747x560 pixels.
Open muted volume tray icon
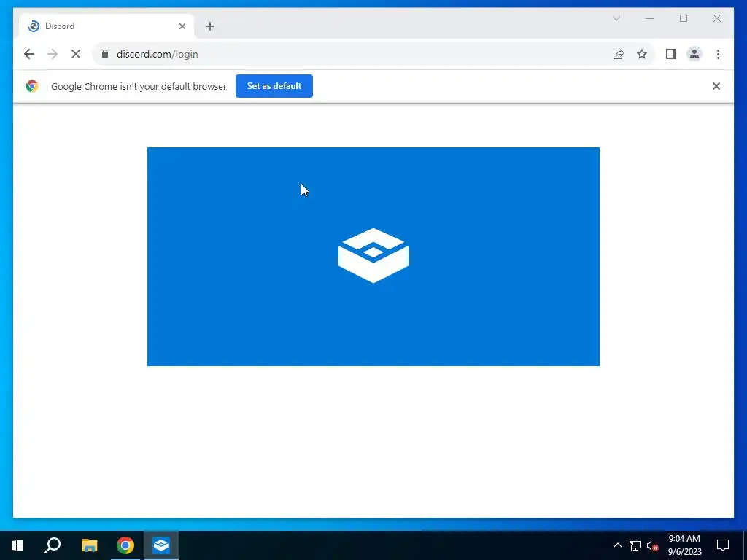pyautogui.click(x=652, y=545)
